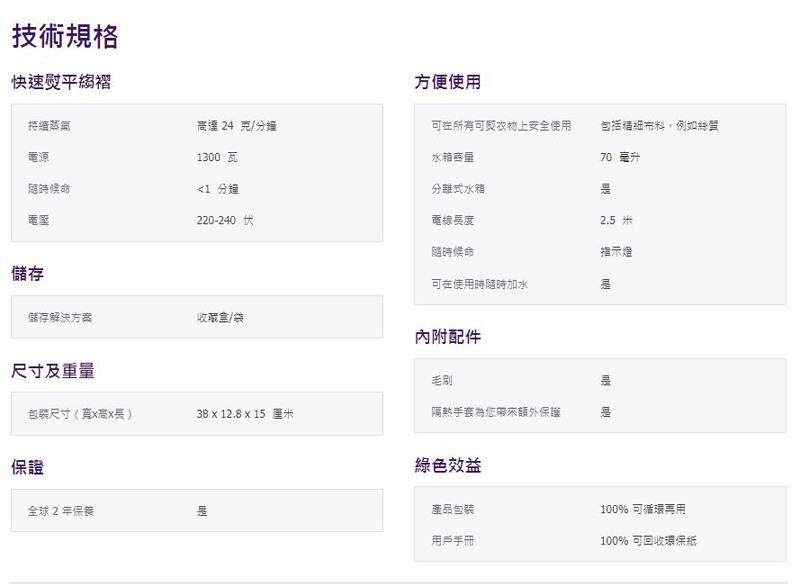Select the 毛刷 accessory label
800x587 pixels.
(442, 380)
